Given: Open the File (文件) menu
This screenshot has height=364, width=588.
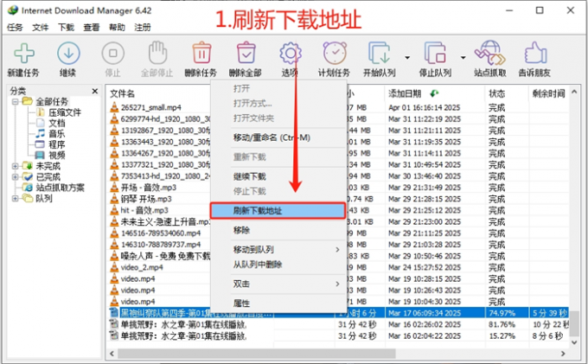Looking at the screenshot, I should 40,28.
